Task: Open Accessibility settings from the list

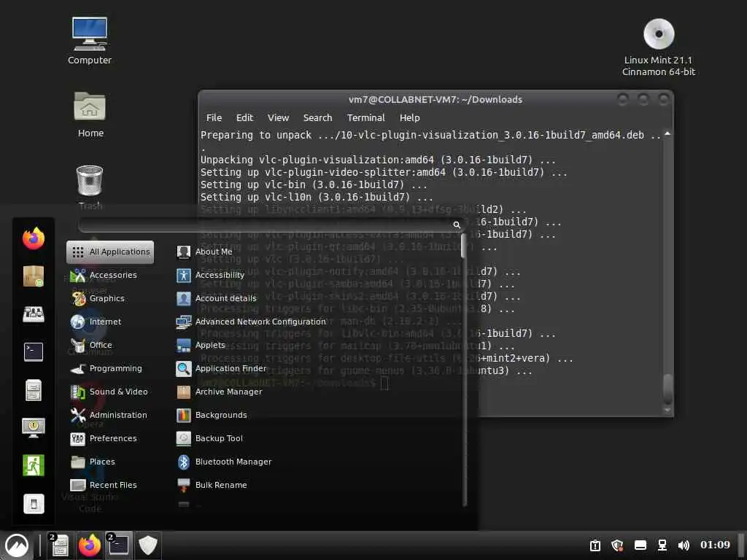Action: coord(211,275)
